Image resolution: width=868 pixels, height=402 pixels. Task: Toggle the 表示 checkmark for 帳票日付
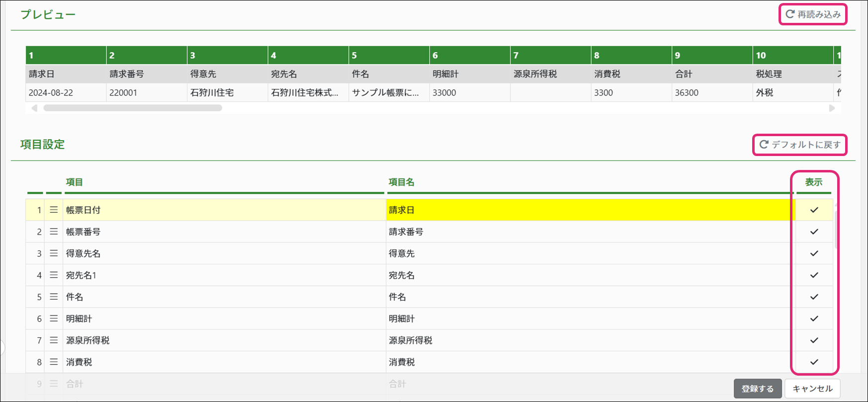pyautogui.click(x=814, y=210)
